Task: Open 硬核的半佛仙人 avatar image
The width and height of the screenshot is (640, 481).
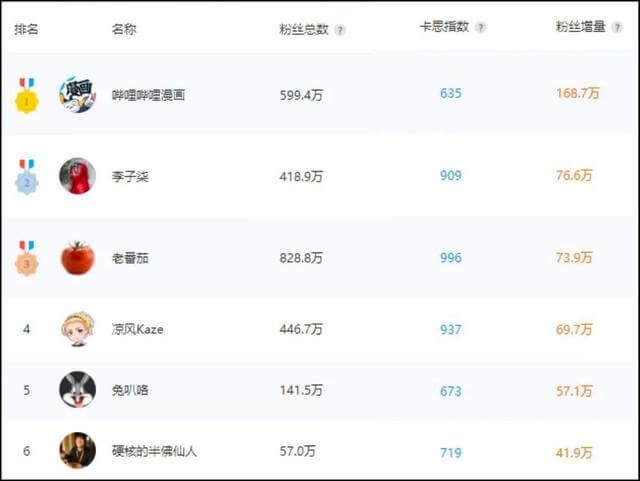Action: tap(77, 451)
